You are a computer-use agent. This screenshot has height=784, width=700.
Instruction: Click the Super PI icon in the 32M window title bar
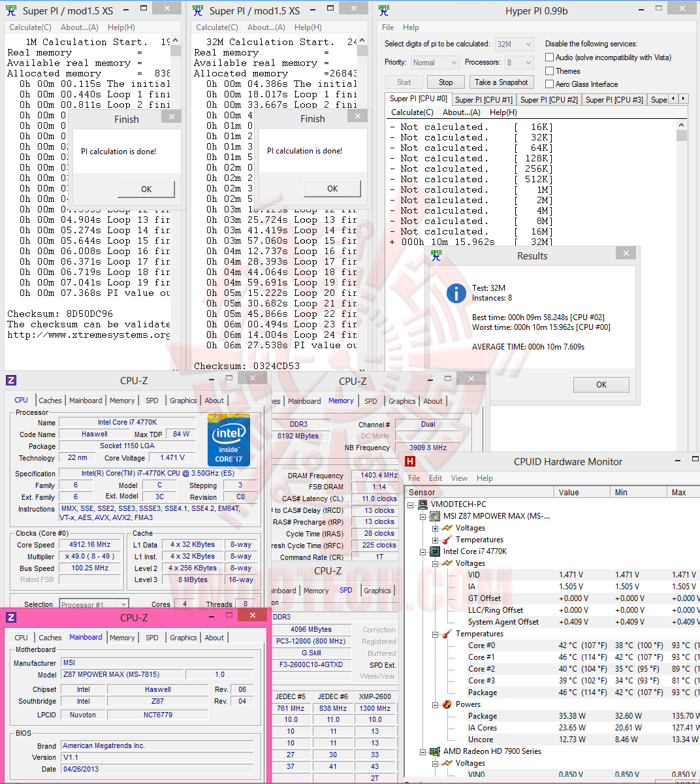pos(197,10)
